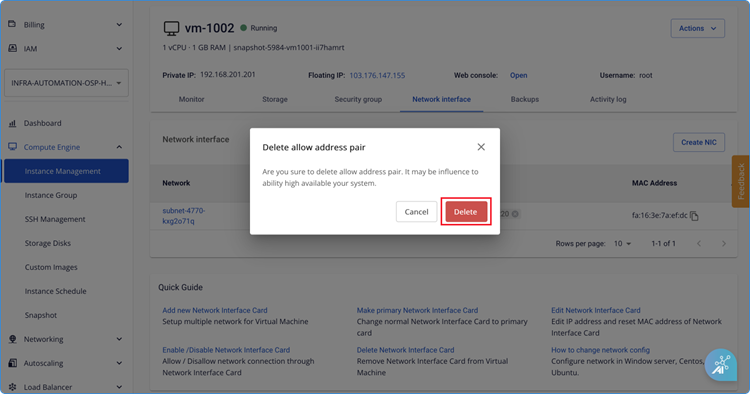Go to previous page of network interfaces
This screenshot has height=394, width=750.
[x=699, y=244]
